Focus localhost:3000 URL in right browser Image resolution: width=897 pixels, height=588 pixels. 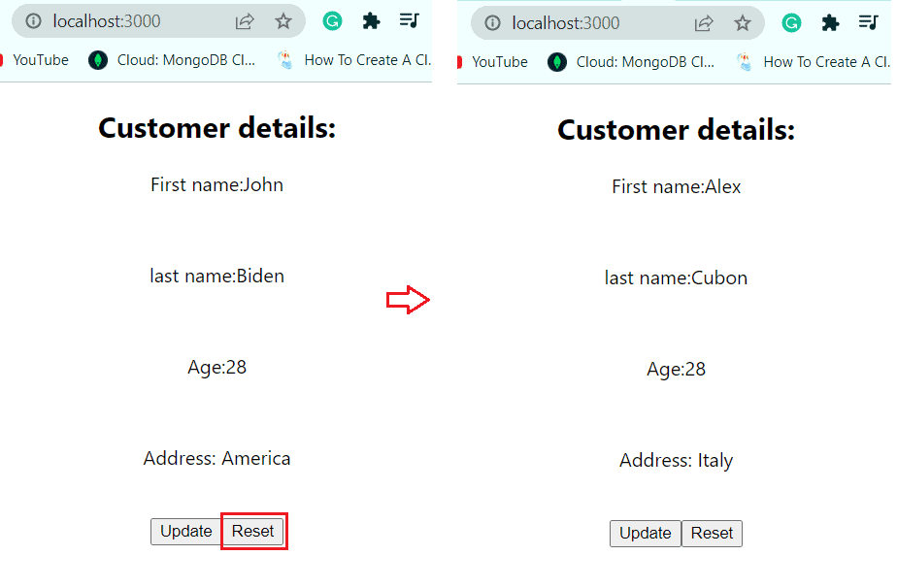[x=565, y=23]
